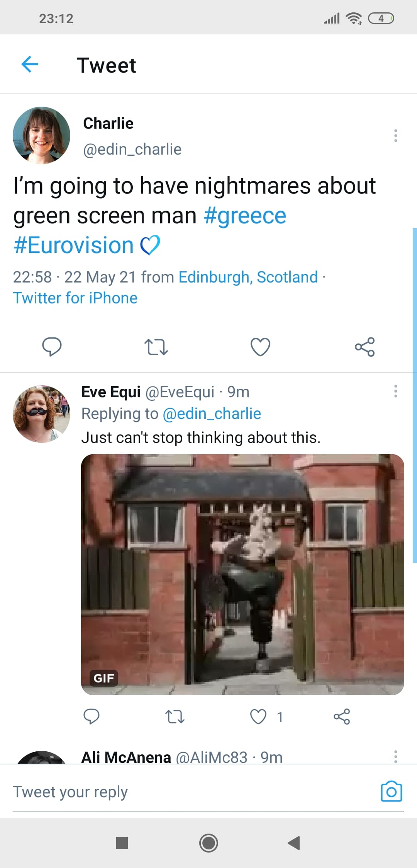417x868 pixels.
Task: View Charlie's profile picture
Action: (x=42, y=135)
